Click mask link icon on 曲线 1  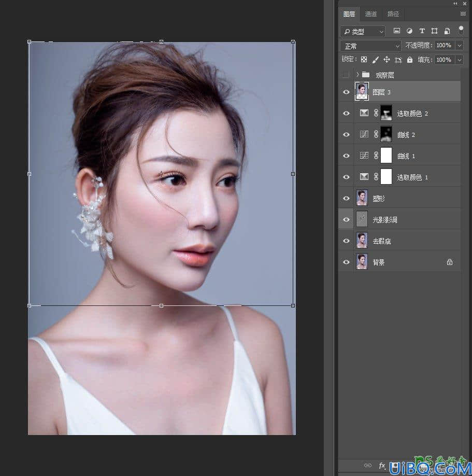click(x=376, y=156)
